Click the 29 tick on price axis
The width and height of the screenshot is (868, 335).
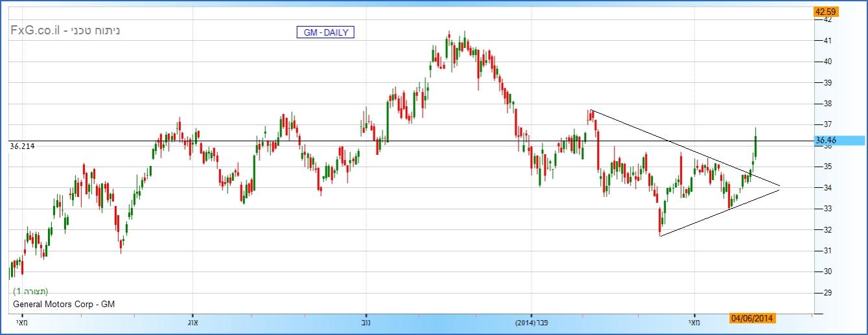click(x=827, y=293)
